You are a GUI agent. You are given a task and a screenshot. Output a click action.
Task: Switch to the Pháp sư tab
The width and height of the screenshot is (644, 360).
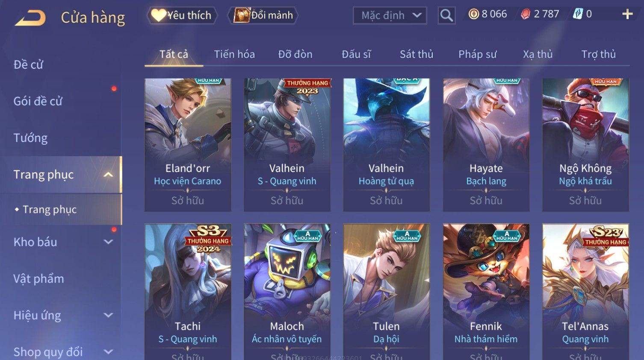pyautogui.click(x=478, y=54)
